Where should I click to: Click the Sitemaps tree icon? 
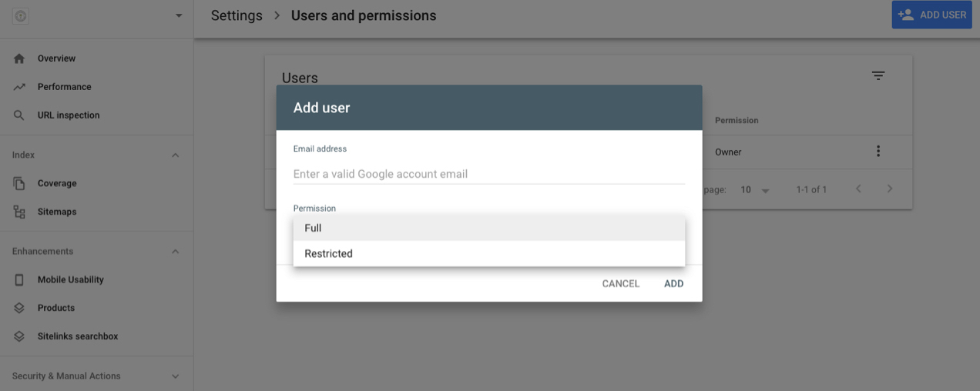point(19,212)
